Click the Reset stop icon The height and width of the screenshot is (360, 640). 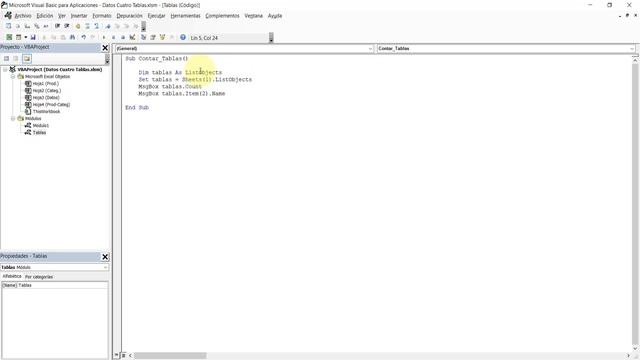point(123,37)
